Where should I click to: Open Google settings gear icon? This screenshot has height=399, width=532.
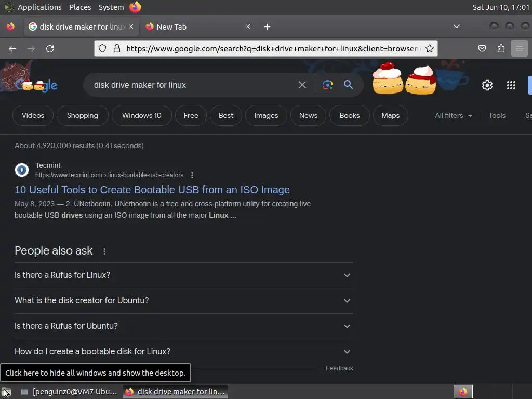point(487,85)
